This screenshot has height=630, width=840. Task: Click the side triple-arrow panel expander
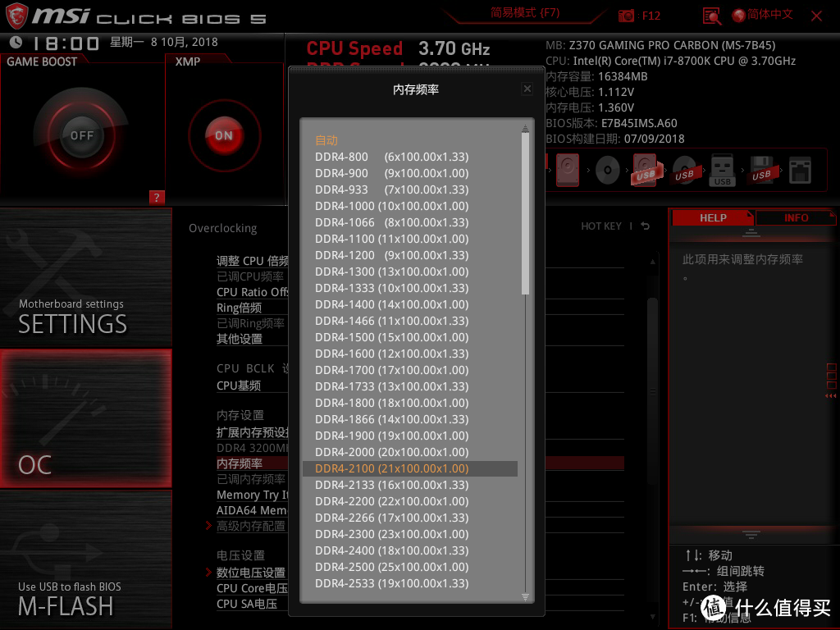click(831, 396)
